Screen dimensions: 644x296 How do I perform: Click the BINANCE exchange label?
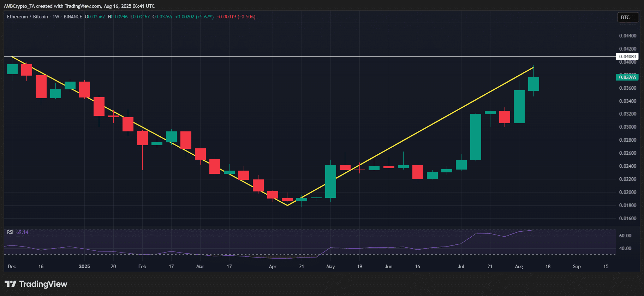pos(73,17)
